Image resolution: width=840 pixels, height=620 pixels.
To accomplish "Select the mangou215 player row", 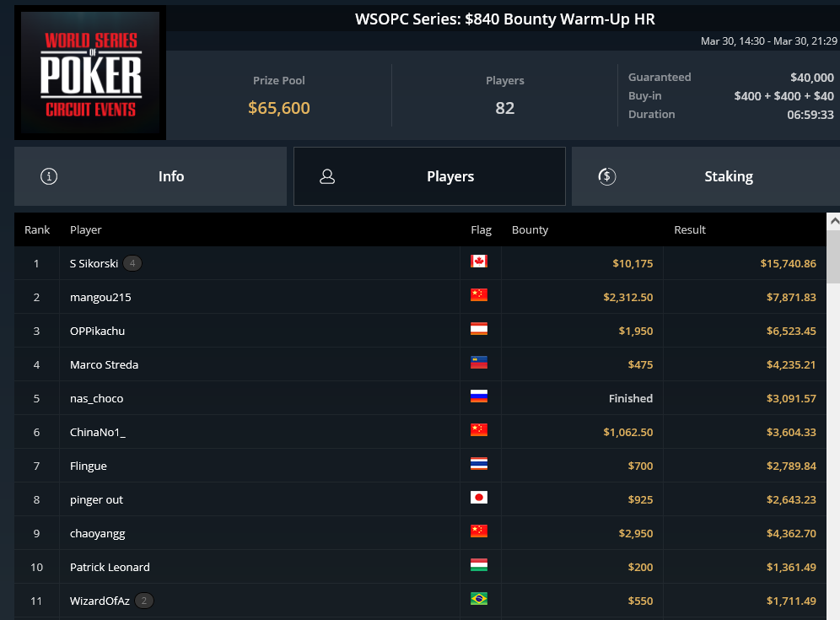I will pyautogui.click(x=420, y=297).
